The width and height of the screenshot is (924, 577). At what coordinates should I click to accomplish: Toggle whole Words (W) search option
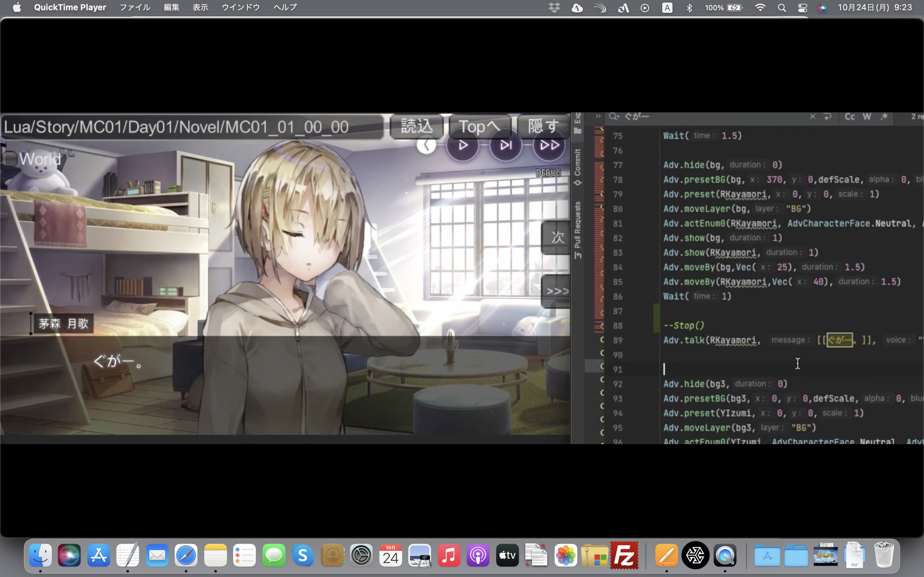click(x=867, y=117)
